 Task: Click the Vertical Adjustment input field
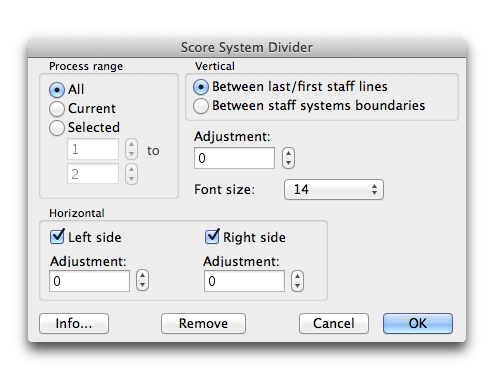[x=234, y=158]
